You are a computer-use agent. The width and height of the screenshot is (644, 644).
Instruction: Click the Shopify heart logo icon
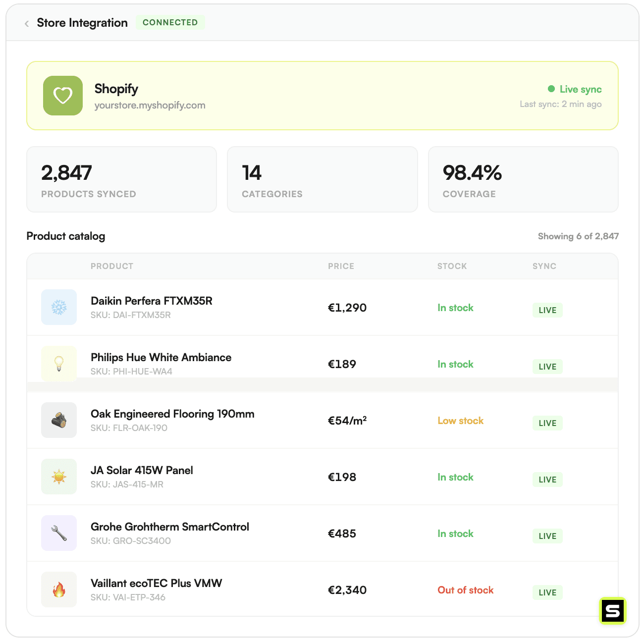[x=63, y=96]
